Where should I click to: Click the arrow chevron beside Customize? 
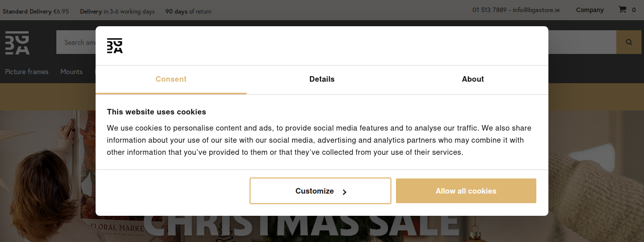(344, 192)
